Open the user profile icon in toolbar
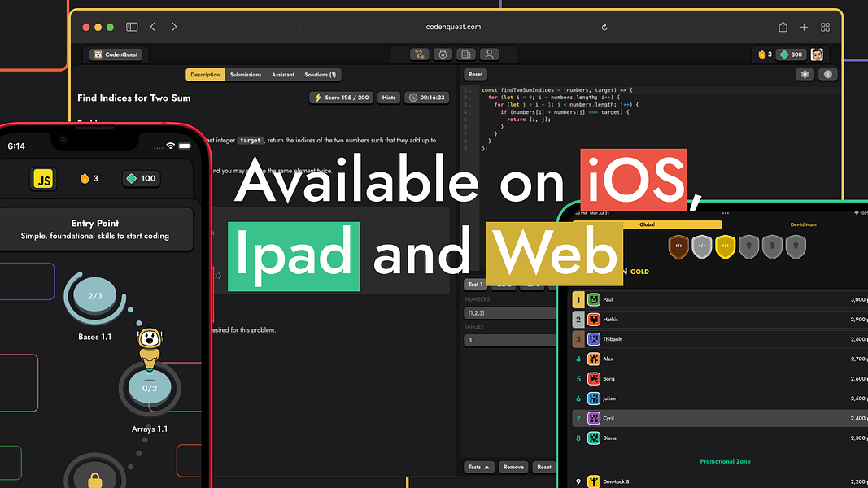 point(489,54)
